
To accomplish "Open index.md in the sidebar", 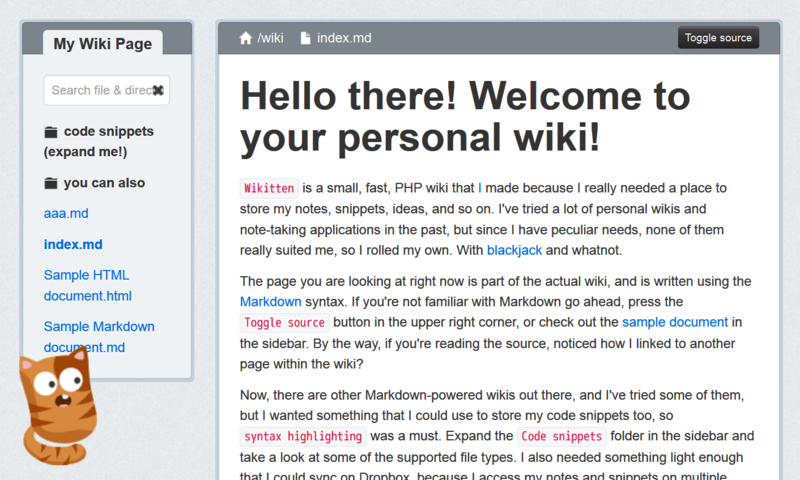I will click(73, 244).
